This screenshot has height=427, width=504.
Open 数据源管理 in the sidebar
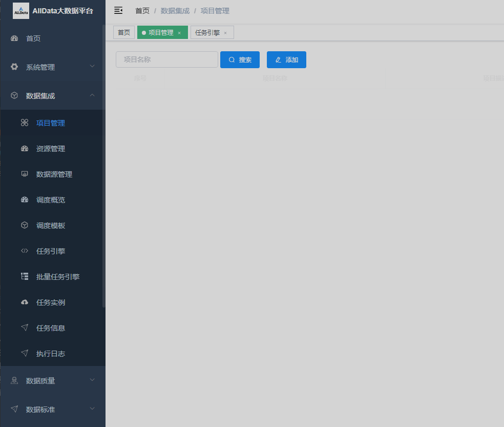(x=54, y=174)
